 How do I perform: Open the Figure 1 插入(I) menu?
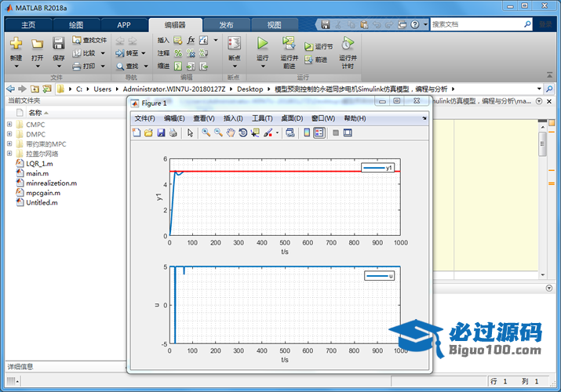pos(233,118)
